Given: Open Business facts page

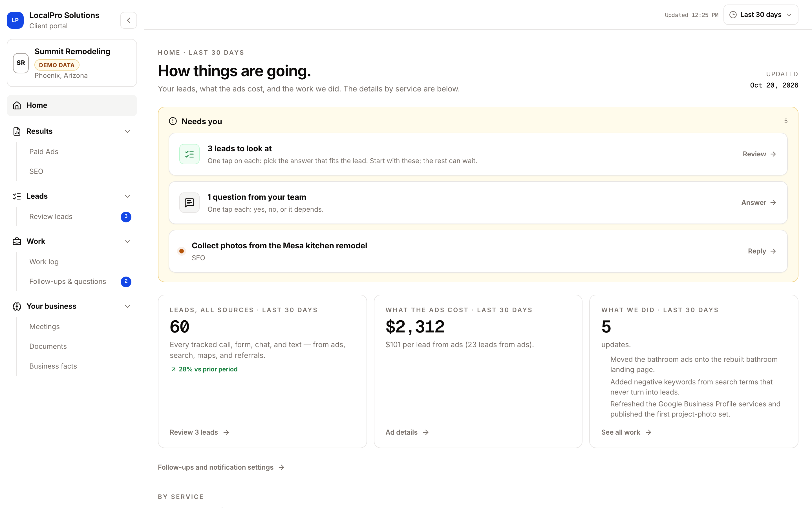Looking at the screenshot, I should (53, 366).
